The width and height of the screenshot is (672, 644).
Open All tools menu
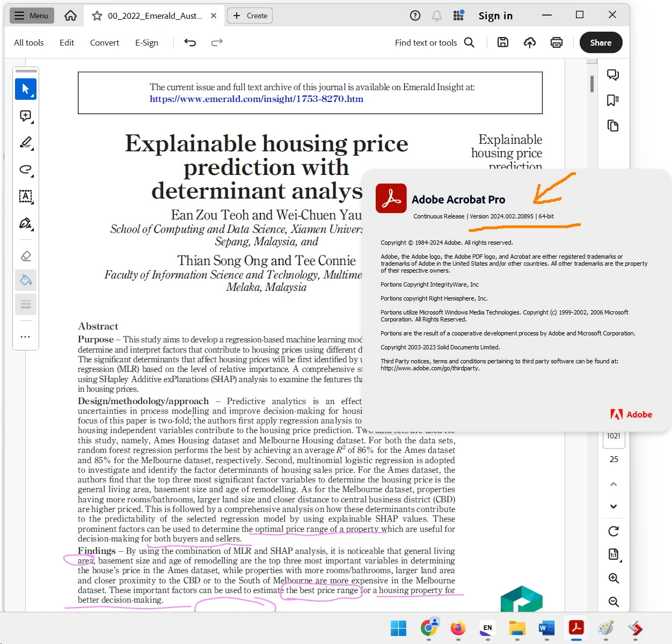(x=29, y=42)
